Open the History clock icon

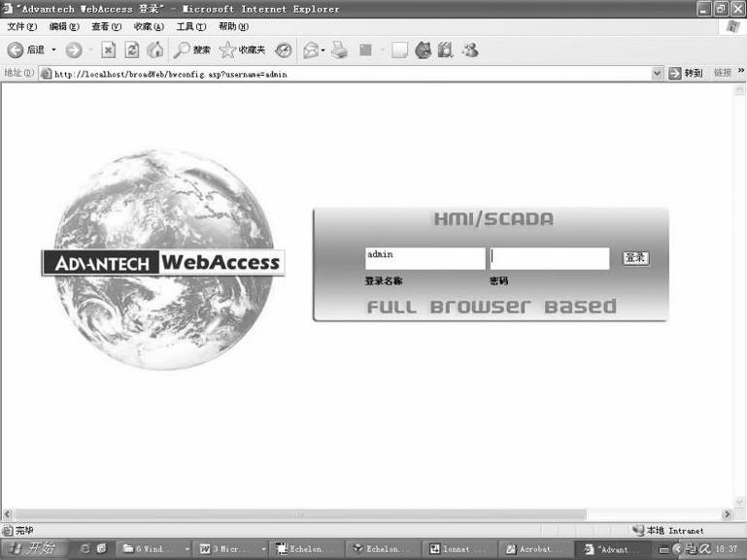[x=284, y=49]
